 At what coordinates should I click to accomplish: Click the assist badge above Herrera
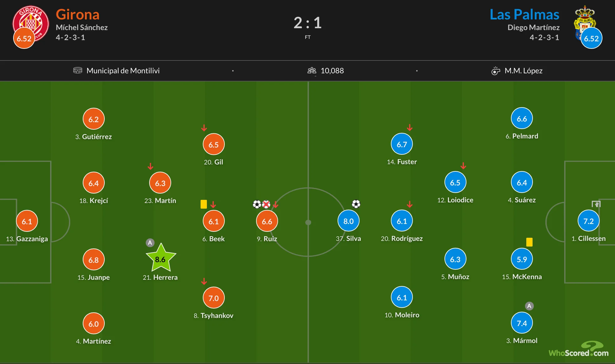[150, 243]
